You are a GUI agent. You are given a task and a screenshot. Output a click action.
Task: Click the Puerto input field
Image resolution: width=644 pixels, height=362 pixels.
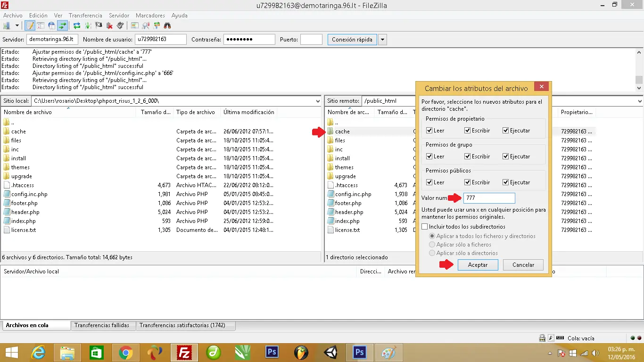[x=311, y=40]
